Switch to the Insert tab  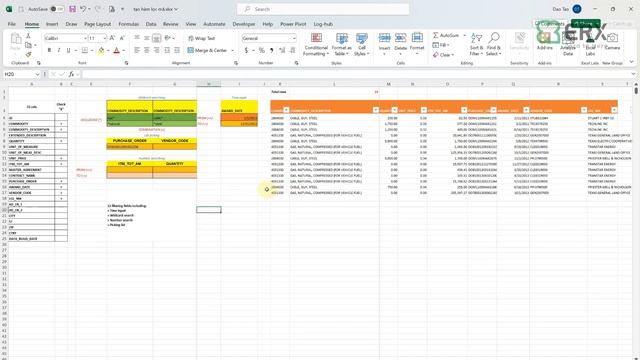pos(52,24)
